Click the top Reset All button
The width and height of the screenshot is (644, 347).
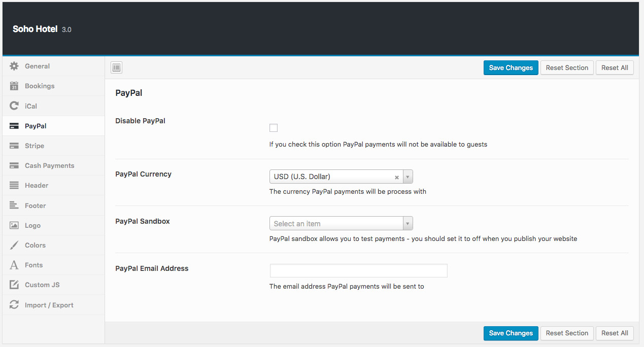(615, 67)
